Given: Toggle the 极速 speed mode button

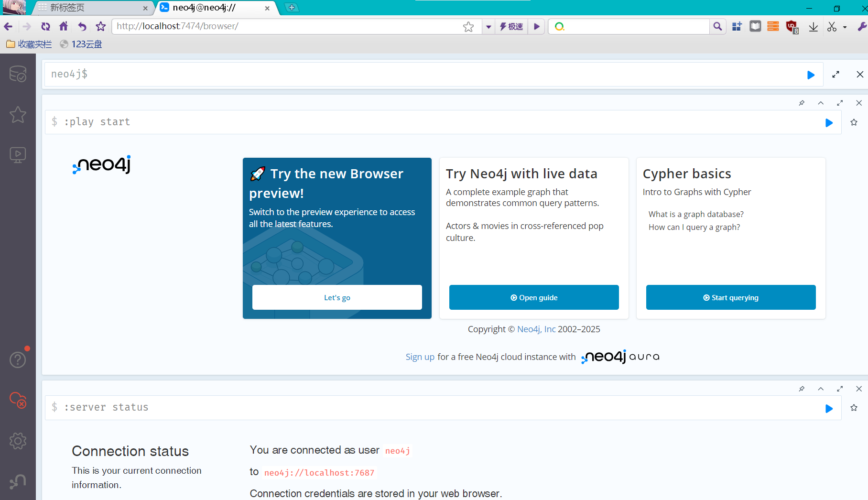Looking at the screenshot, I should tap(511, 27).
